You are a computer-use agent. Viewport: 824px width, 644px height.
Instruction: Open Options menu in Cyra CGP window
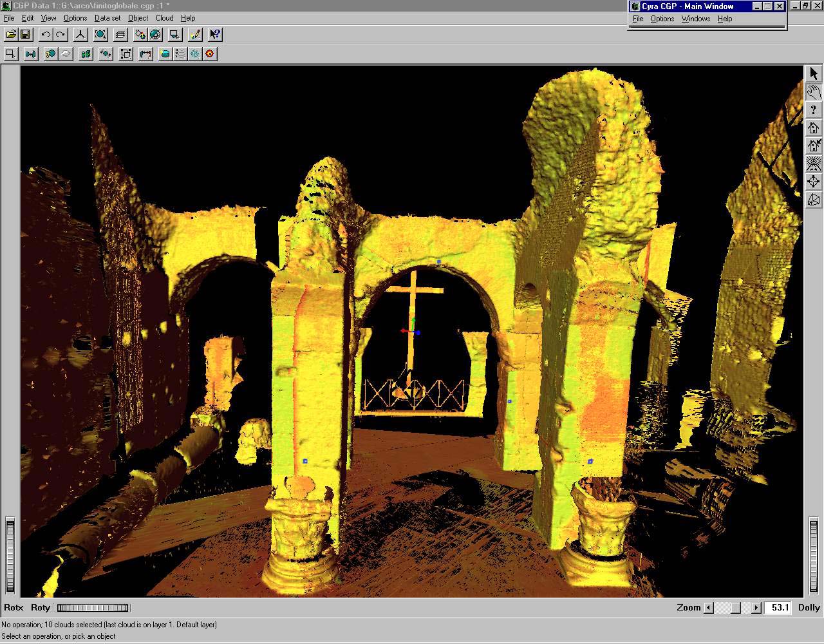pyautogui.click(x=662, y=19)
